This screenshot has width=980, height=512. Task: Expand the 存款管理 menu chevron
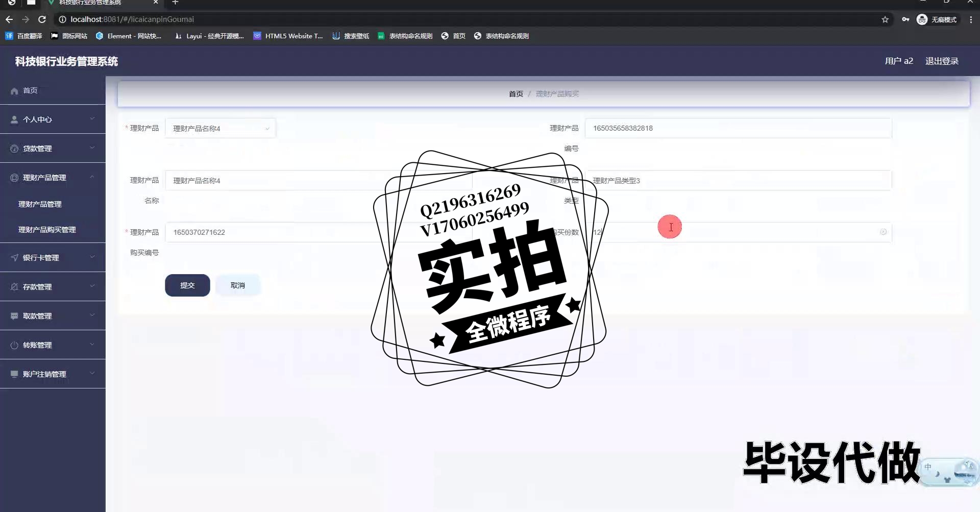coord(92,286)
